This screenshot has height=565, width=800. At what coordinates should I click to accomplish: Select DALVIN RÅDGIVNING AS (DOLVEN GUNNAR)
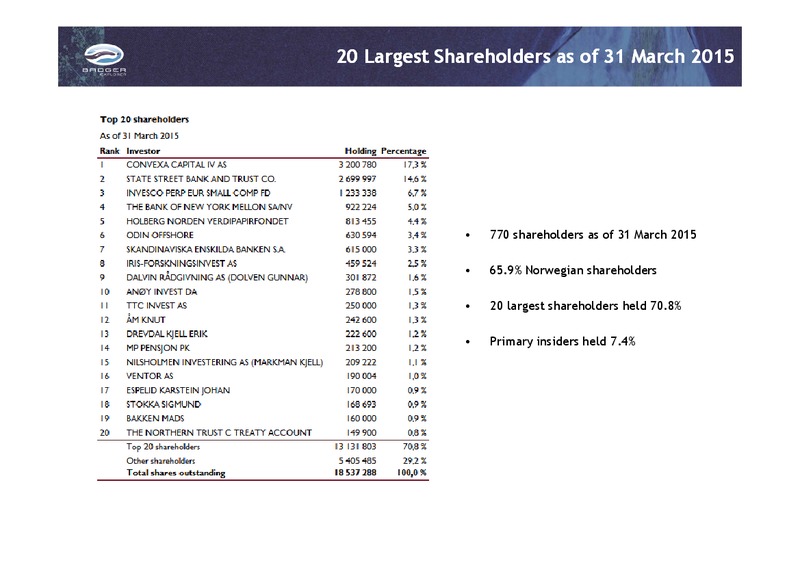pyautogui.click(x=217, y=278)
